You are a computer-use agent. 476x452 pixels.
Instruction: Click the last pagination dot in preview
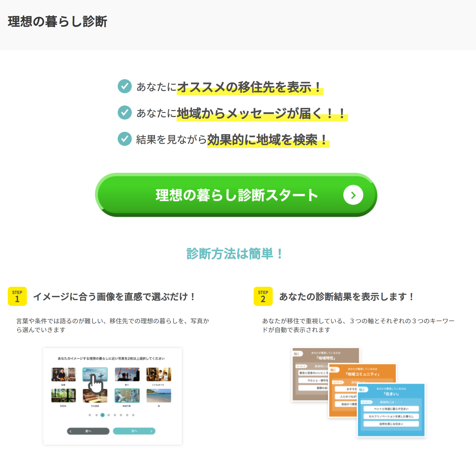click(133, 415)
